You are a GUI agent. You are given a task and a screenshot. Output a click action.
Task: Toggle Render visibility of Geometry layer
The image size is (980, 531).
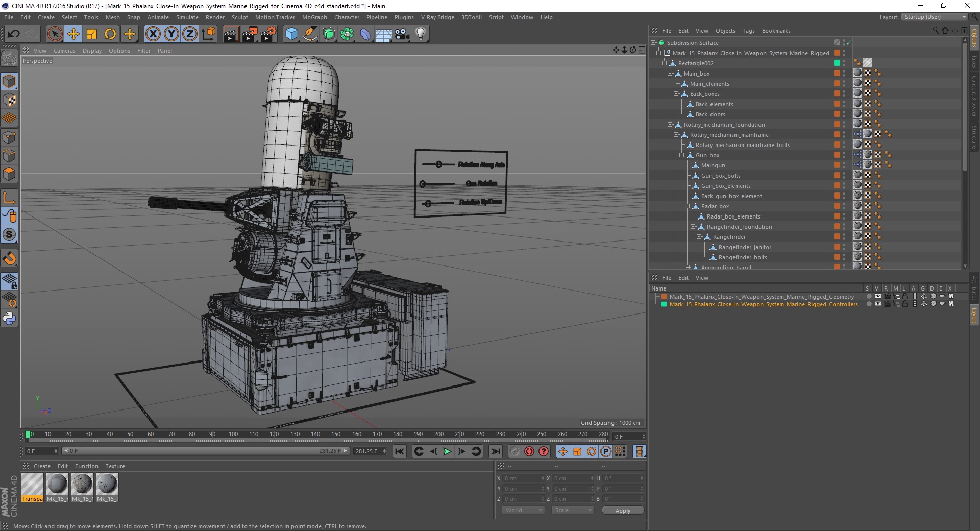pyautogui.click(x=887, y=296)
